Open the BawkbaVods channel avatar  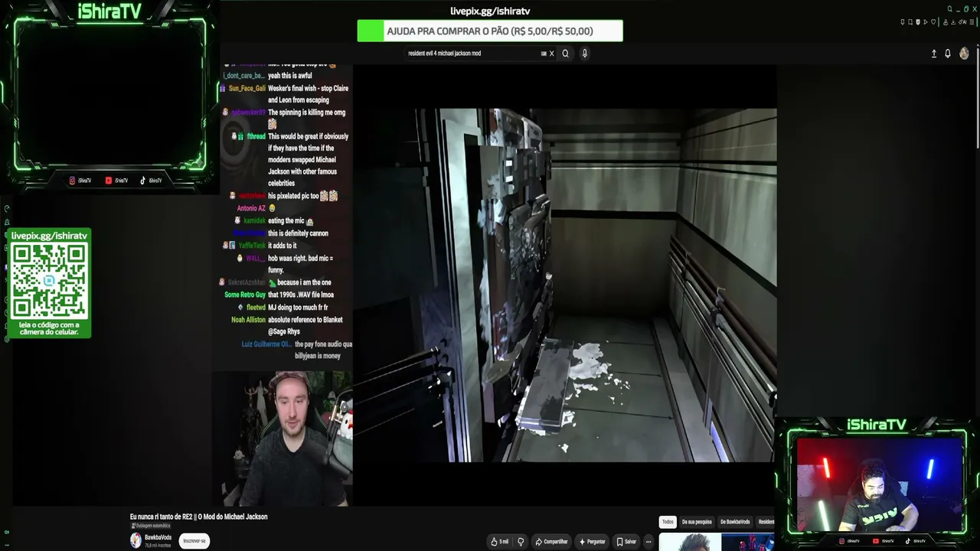click(136, 540)
